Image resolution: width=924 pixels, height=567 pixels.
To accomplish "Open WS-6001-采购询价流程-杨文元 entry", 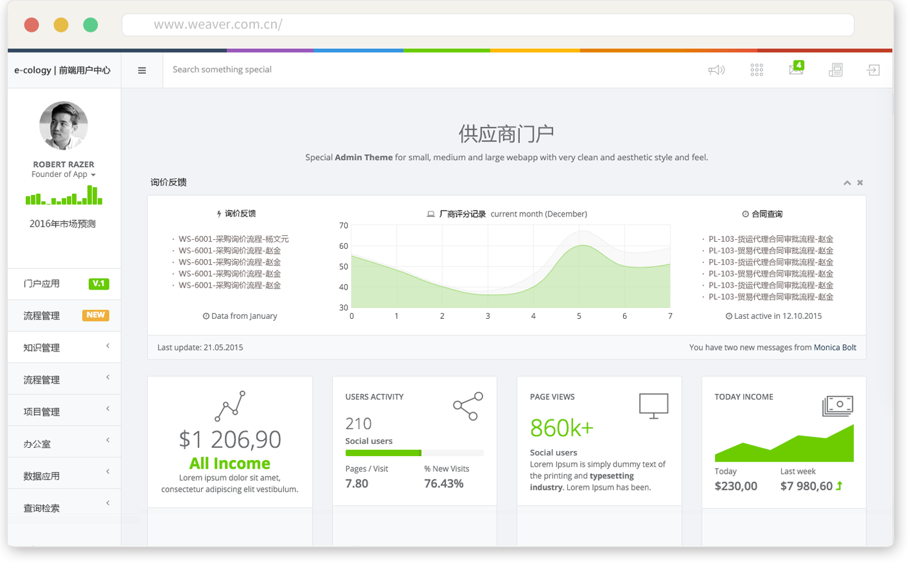I will point(233,239).
